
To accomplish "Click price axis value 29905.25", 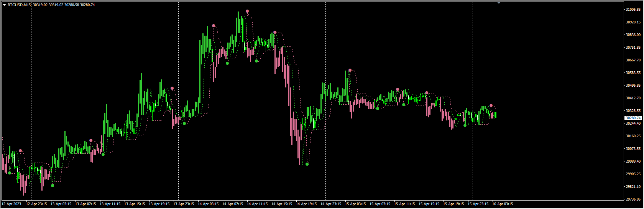I will (633, 174).
